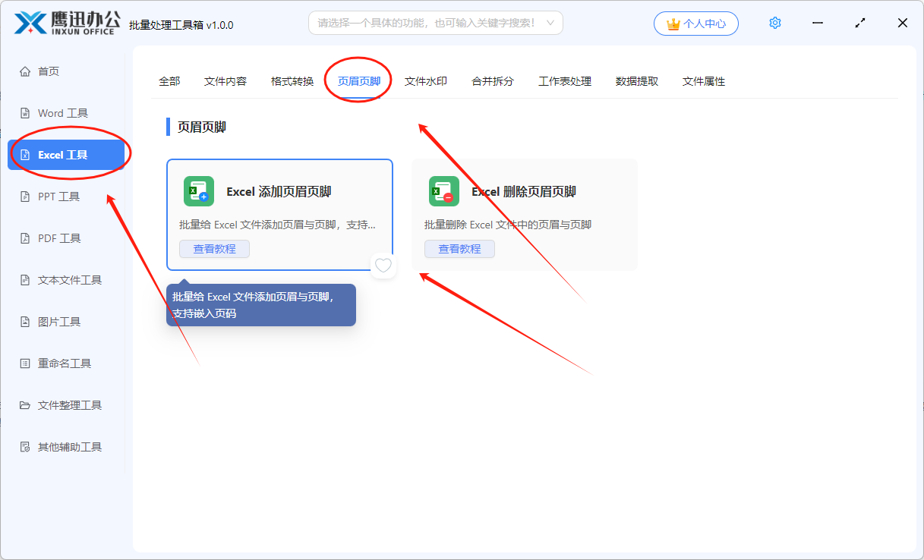
Task: Open the app settings gear
Action: pyautogui.click(x=774, y=23)
